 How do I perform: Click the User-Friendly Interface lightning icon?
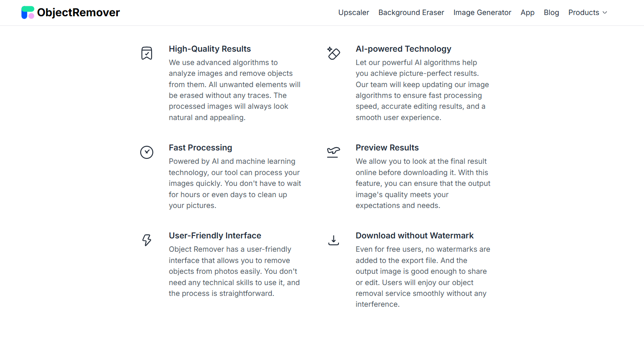[147, 240]
